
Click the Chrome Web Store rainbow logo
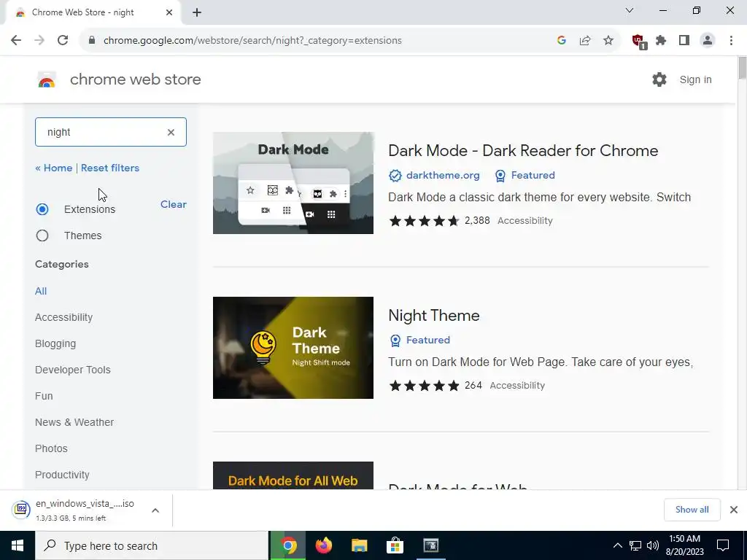47,79
